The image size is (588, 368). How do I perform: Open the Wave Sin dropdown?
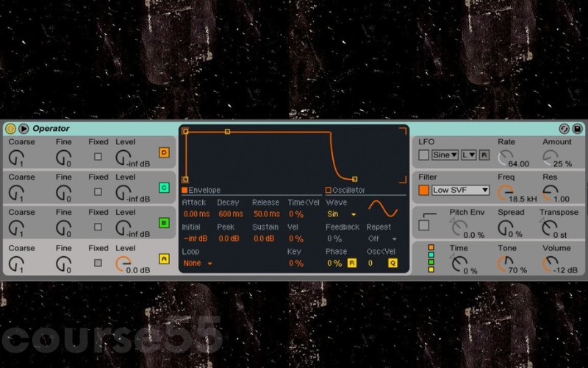click(341, 214)
